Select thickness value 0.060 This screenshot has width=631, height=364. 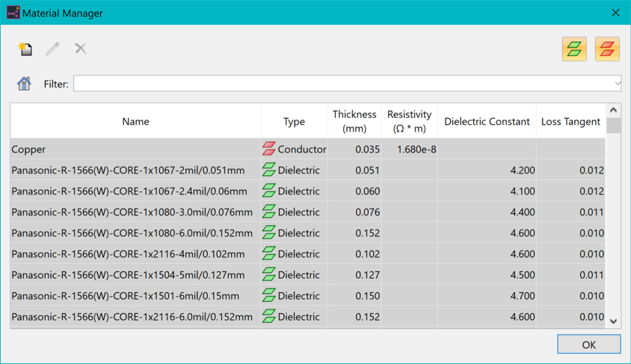click(x=367, y=191)
